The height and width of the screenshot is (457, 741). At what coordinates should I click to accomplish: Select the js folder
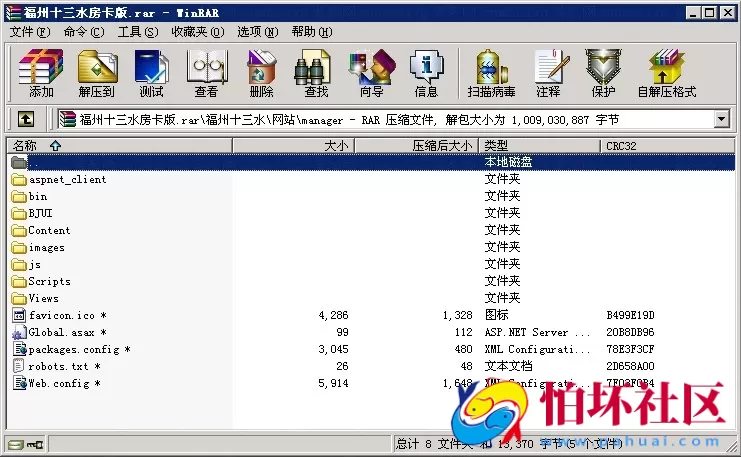pos(26,265)
